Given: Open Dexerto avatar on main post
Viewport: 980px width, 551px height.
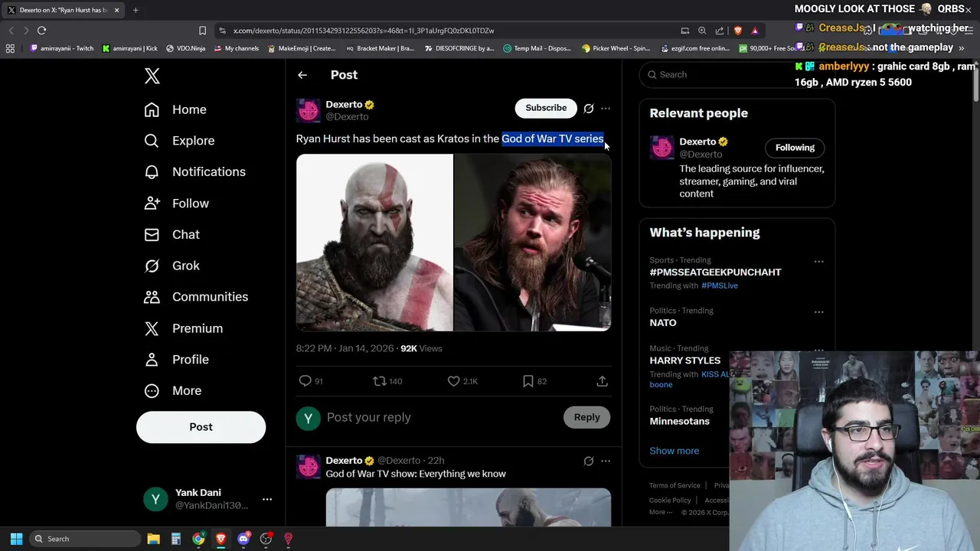Looking at the screenshot, I should 309,110.
